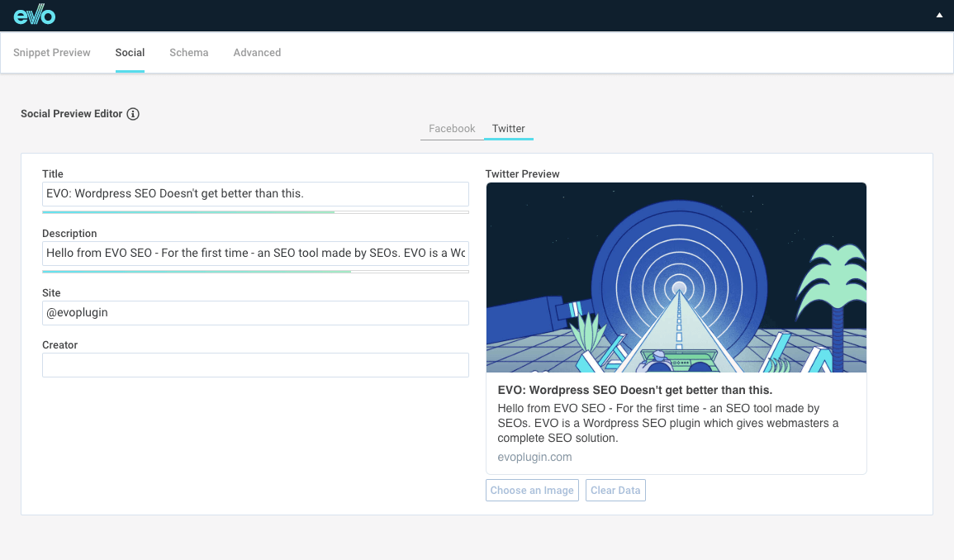Open the Snippet Preview tab
This screenshot has height=560, width=954.
tap(52, 52)
